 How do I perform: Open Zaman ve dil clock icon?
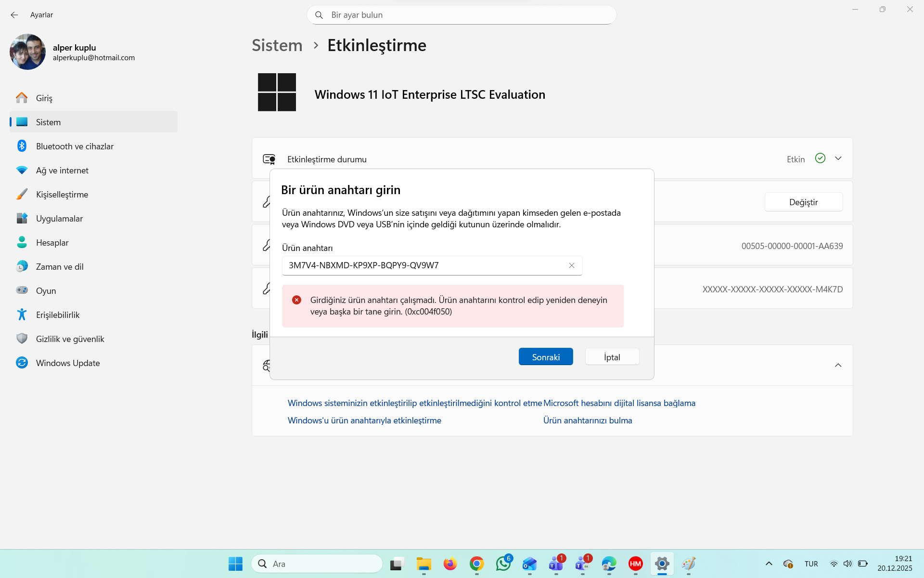[x=22, y=266]
